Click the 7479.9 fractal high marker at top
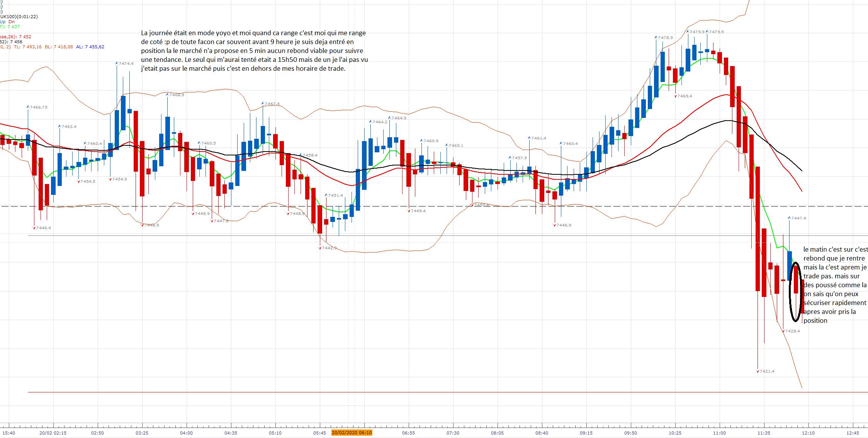The width and height of the screenshot is (868, 438). (695, 32)
